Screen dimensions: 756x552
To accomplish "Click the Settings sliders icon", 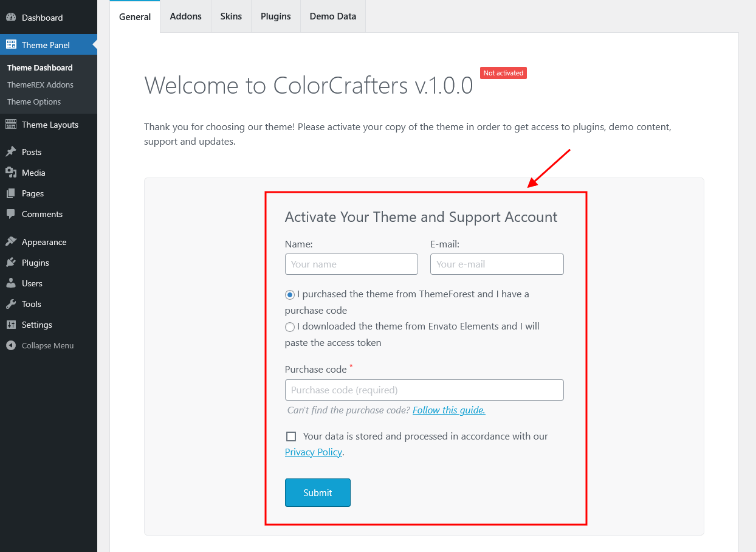I will pyautogui.click(x=11, y=325).
